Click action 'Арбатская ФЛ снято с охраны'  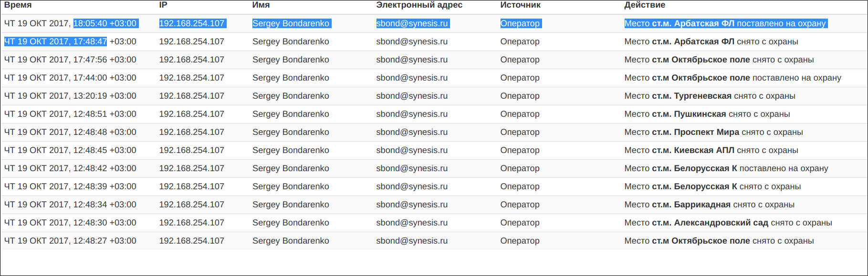[x=711, y=41]
